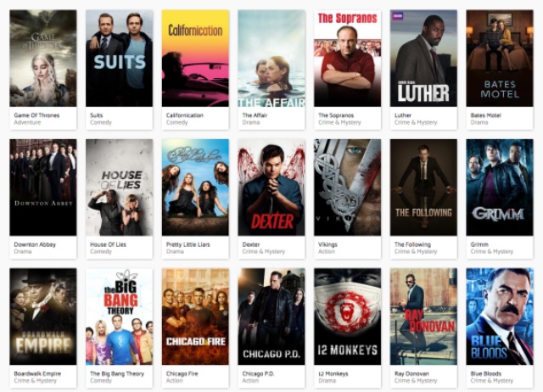The height and width of the screenshot is (392, 543).
Task: Open The Big Bang Theory poster
Action: (x=119, y=316)
